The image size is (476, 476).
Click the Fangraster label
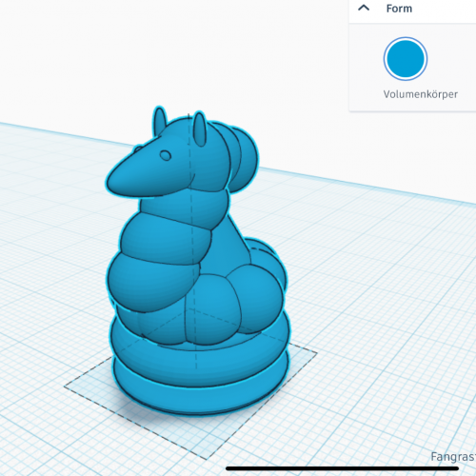coord(453,457)
